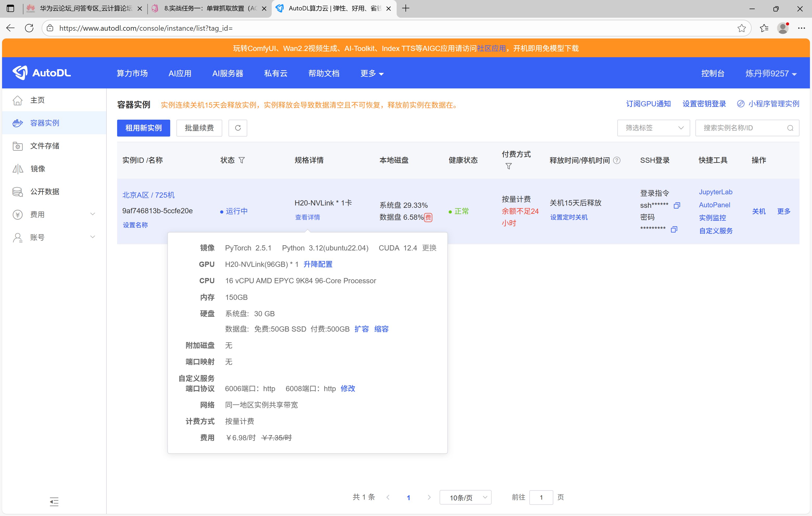The width and height of the screenshot is (812, 516).
Task: Expand the 账号 sidebar menu
Action: [x=54, y=237]
